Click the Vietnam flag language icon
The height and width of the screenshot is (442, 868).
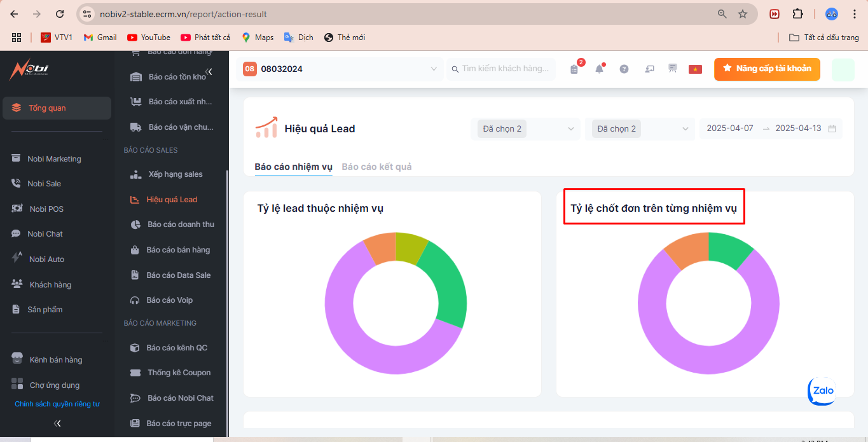(695, 69)
